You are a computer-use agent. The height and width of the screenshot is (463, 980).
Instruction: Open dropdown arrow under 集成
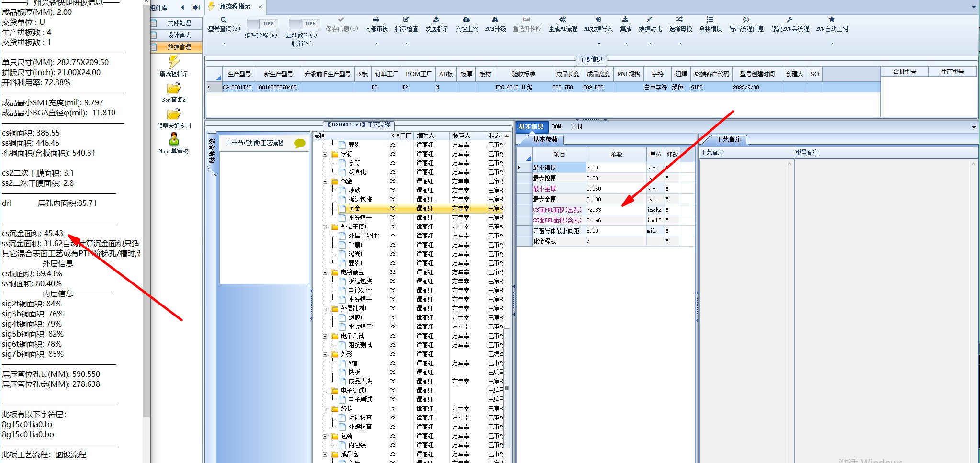pyautogui.click(x=626, y=44)
